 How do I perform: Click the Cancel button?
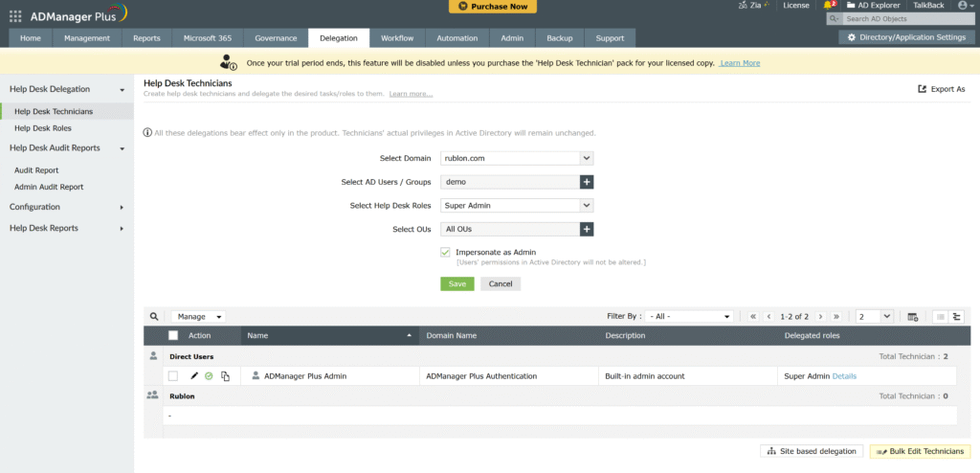click(501, 284)
